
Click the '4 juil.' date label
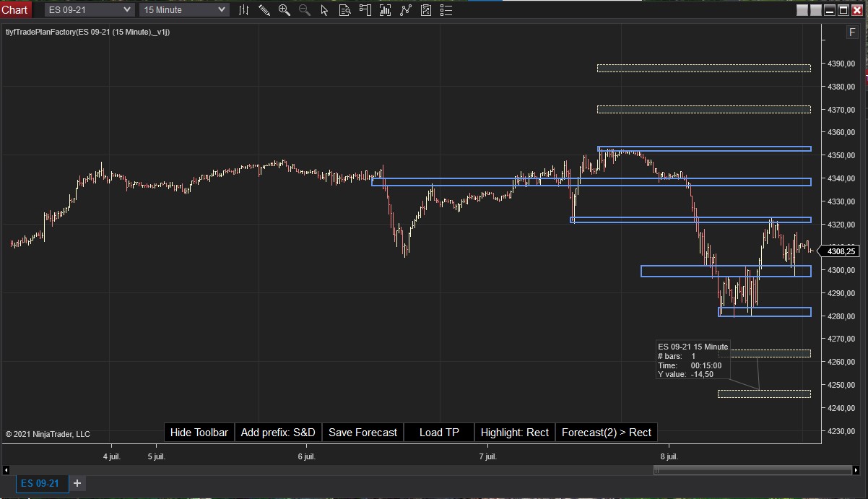pyautogui.click(x=111, y=456)
